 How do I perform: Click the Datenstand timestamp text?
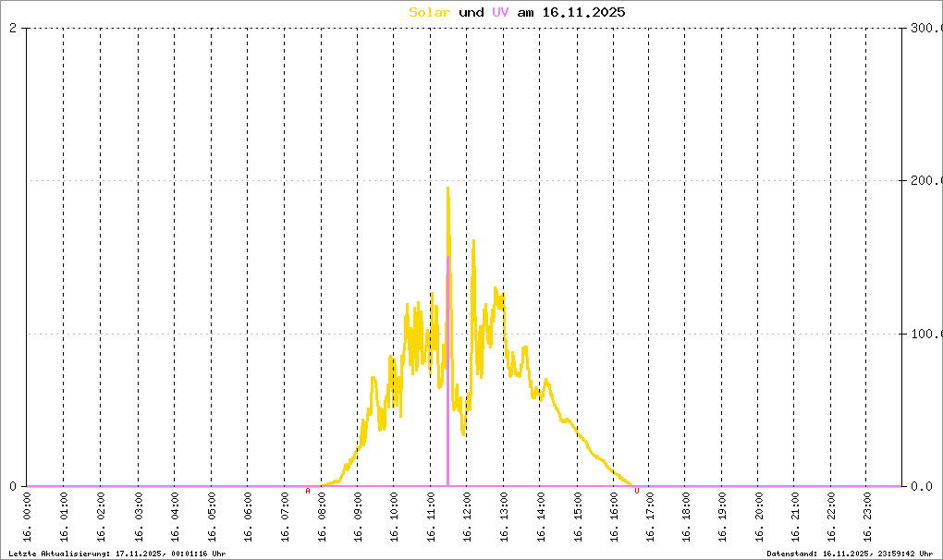coord(850,554)
